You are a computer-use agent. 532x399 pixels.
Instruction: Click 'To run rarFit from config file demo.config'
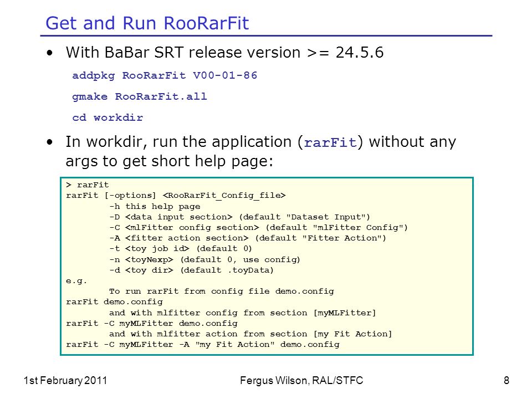click(x=222, y=291)
